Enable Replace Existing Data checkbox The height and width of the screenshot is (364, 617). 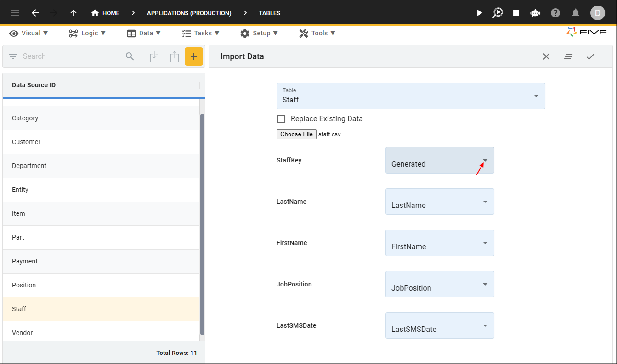point(281,119)
